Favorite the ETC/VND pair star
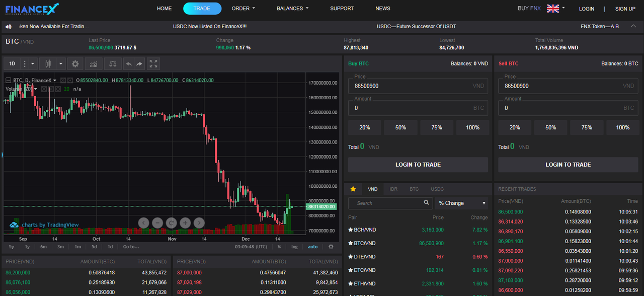This screenshot has height=296, width=644. point(351,270)
